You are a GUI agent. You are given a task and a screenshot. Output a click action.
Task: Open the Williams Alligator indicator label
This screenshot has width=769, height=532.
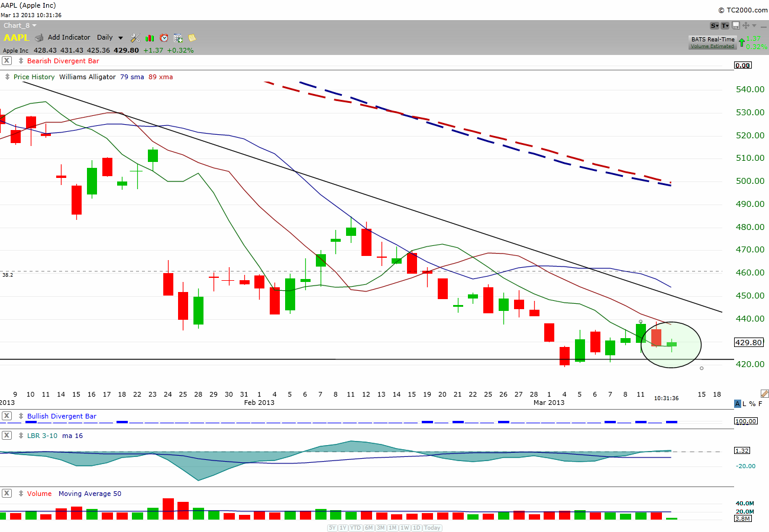pos(88,77)
